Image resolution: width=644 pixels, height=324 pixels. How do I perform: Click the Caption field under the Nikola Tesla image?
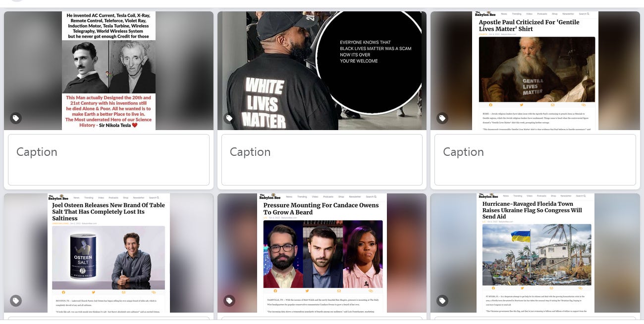108,160
